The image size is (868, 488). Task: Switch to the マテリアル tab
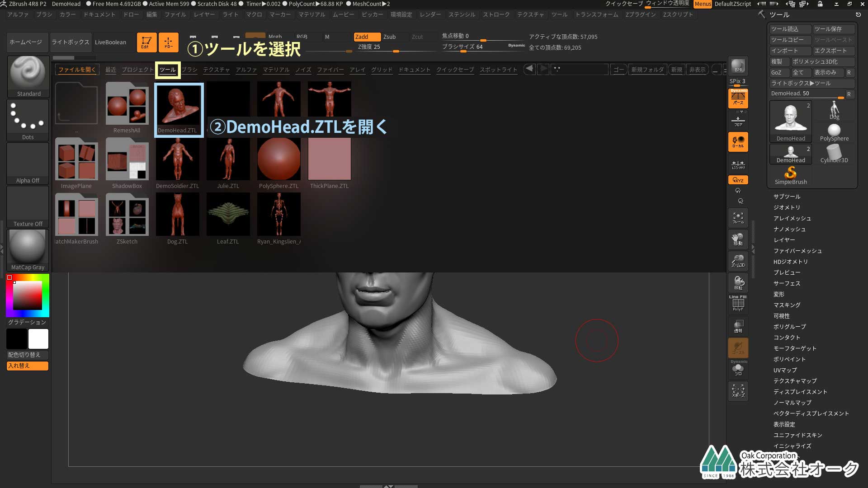click(275, 70)
